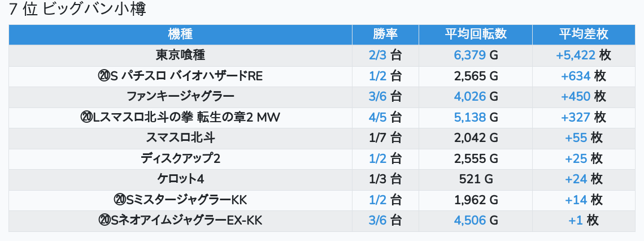Select the ディスクアップ2 machine name
Image resolution: width=644 pixels, height=241 pixels.
pos(180,158)
